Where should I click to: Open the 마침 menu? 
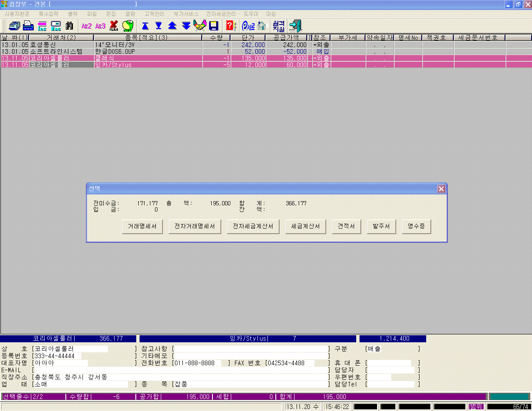[x=271, y=14]
